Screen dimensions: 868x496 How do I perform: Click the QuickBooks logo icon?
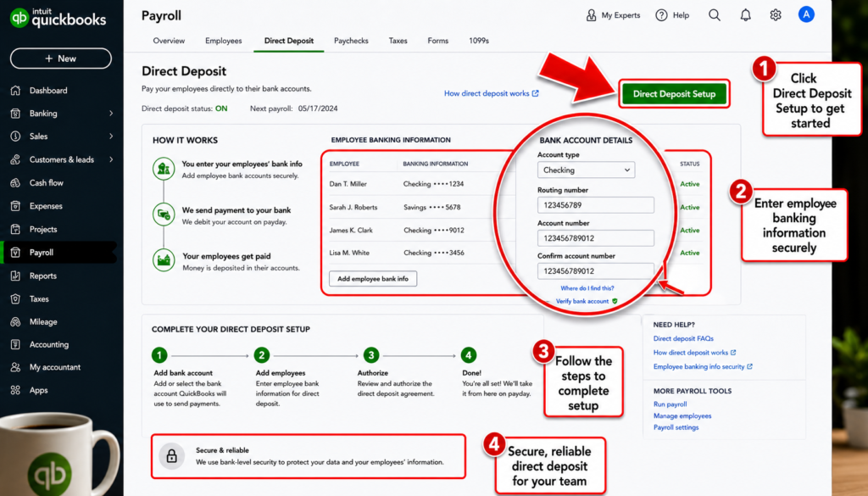(x=19, y=18)
